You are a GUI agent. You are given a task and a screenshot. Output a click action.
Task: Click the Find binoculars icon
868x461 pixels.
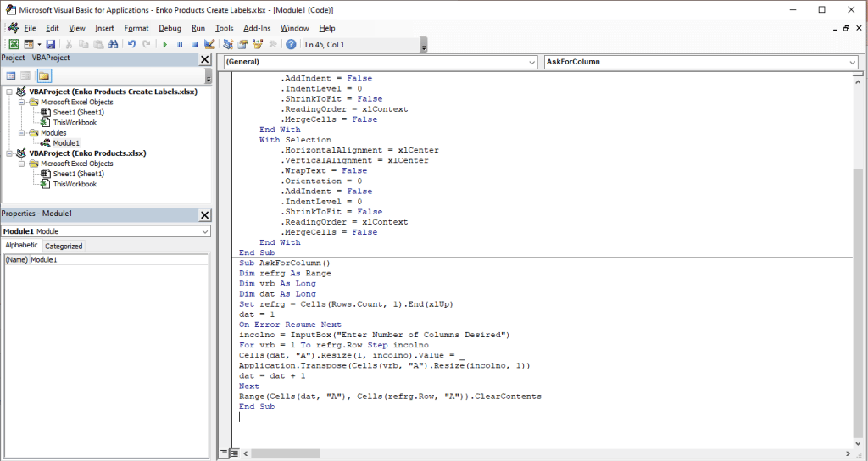tap(113, 44)
